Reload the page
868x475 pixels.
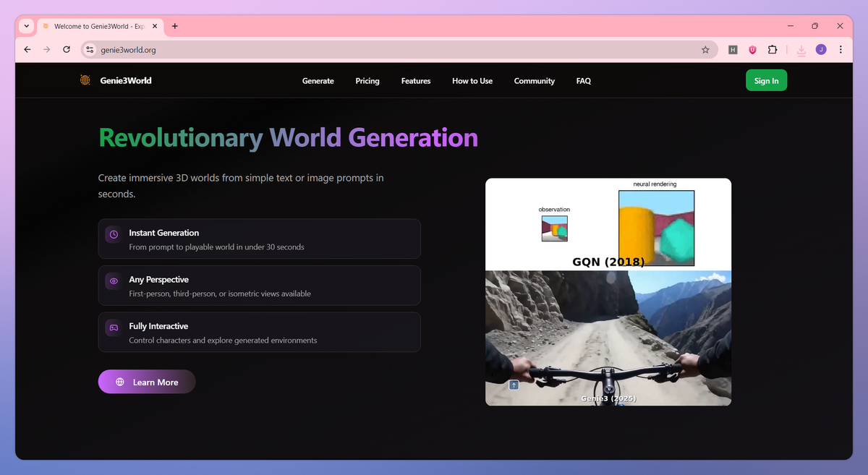pyautogui.click(x=67, y=50)
